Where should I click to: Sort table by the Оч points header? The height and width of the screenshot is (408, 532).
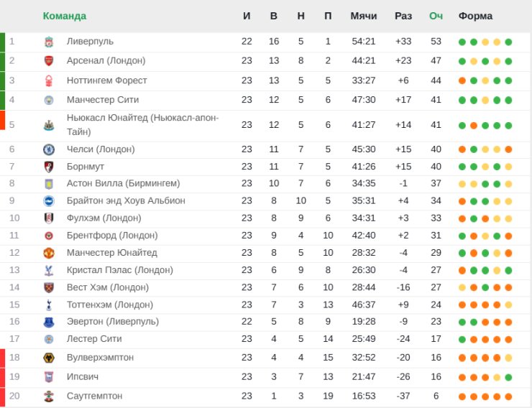[x=436, y=16]
